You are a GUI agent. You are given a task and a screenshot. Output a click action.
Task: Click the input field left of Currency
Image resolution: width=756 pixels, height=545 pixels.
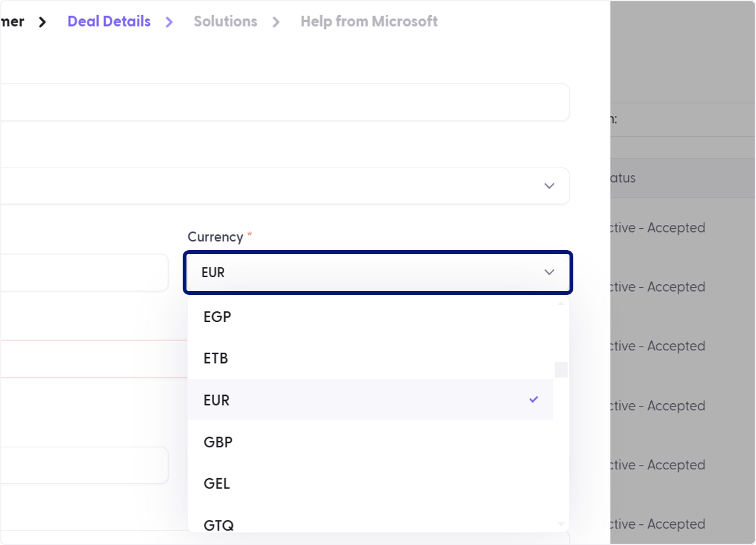click(84, 273)
